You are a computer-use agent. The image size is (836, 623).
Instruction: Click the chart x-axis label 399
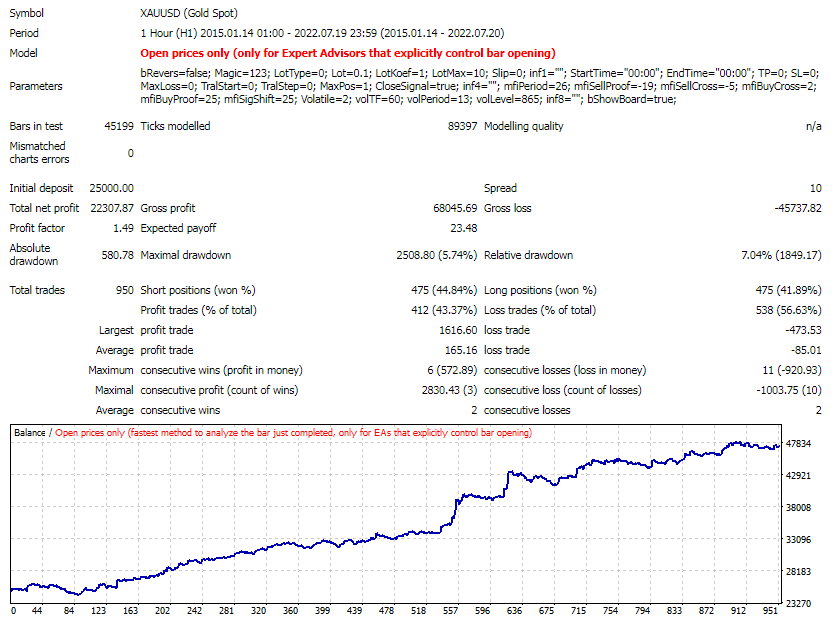coord(323,611)
